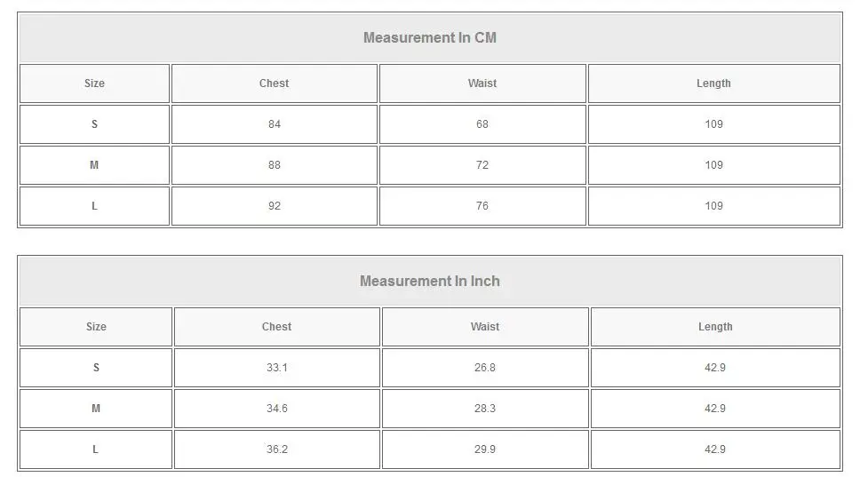The width and height of the screenshot is (868, 477).
Task: Select chest value 33.1 cell
Action: pos(276,368)
